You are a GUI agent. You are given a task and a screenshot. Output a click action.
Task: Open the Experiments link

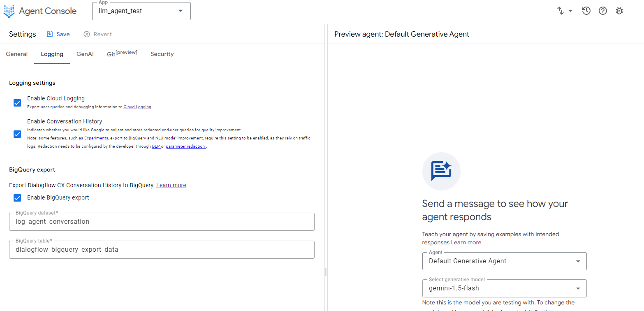pos(96,138)
